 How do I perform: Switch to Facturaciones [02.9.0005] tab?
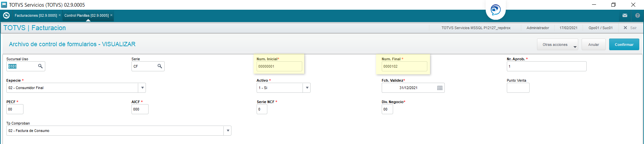[36, 15]
